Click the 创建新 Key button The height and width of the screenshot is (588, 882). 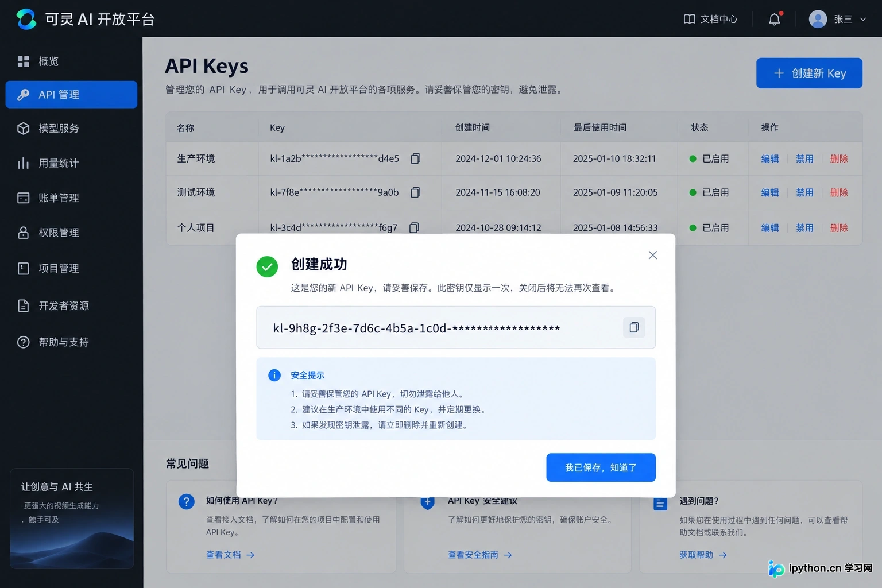pyautogui.click(x=809, y=73)
